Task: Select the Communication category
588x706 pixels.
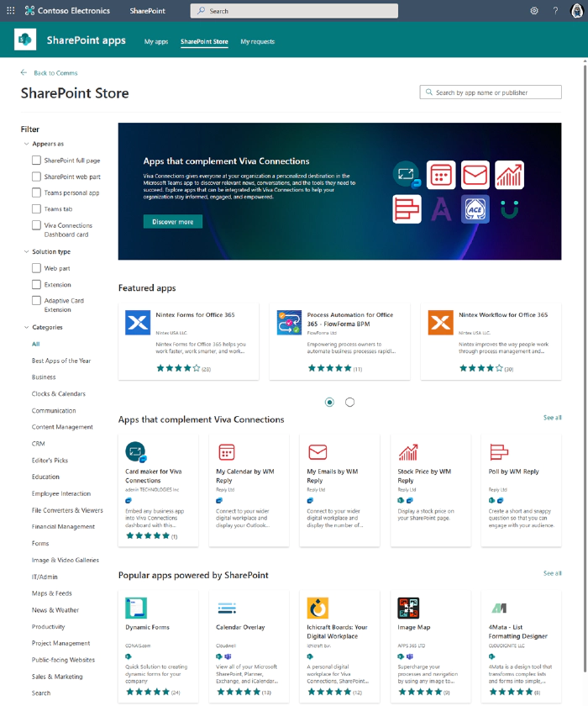Action: [54, 411]
